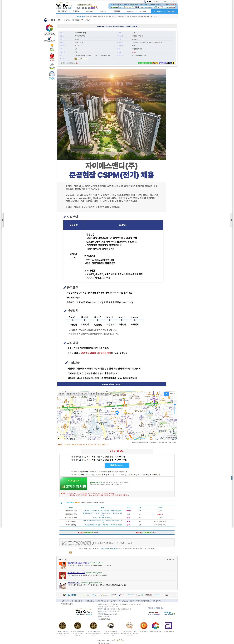The image size is (234, 644).
Task: Expand right side panel arrow
Action: coord(231,220)
